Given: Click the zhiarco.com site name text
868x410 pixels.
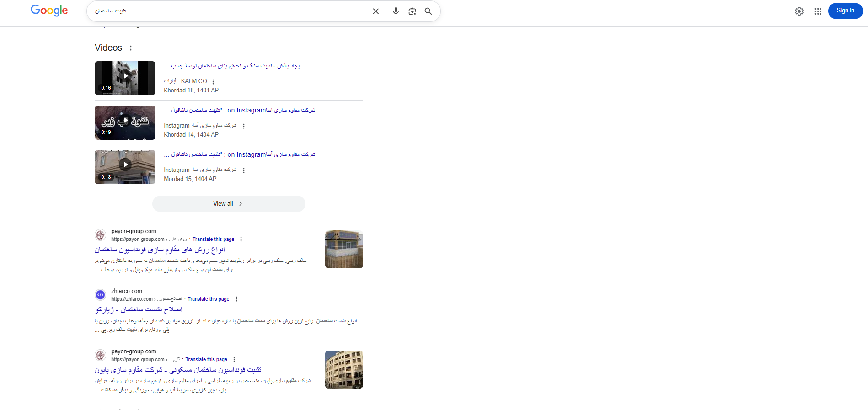Looking at the screenshot, I should (x=127, y=291).
